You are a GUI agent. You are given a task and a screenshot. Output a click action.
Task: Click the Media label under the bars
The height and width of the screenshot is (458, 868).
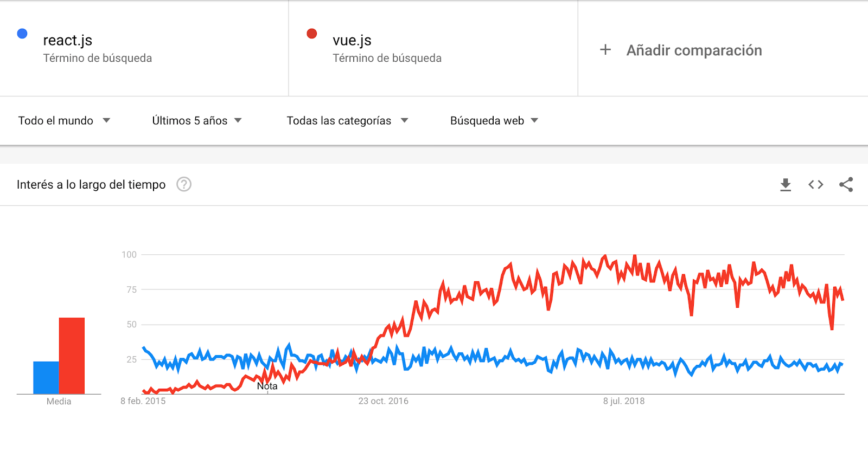click(x=59, y=402)
